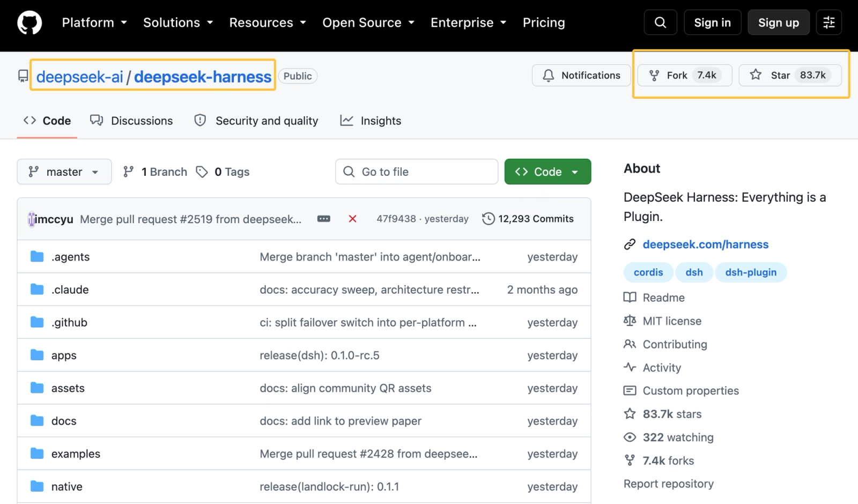Open the .agents folder icon
Viewport: 858px width, 504px height.
[x=37, y=257]
